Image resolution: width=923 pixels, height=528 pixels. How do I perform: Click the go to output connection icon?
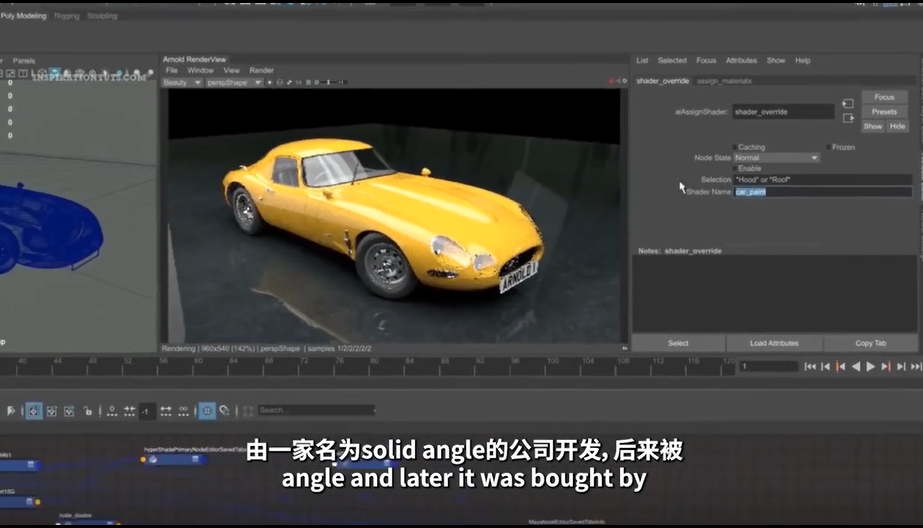pos(848,118)
